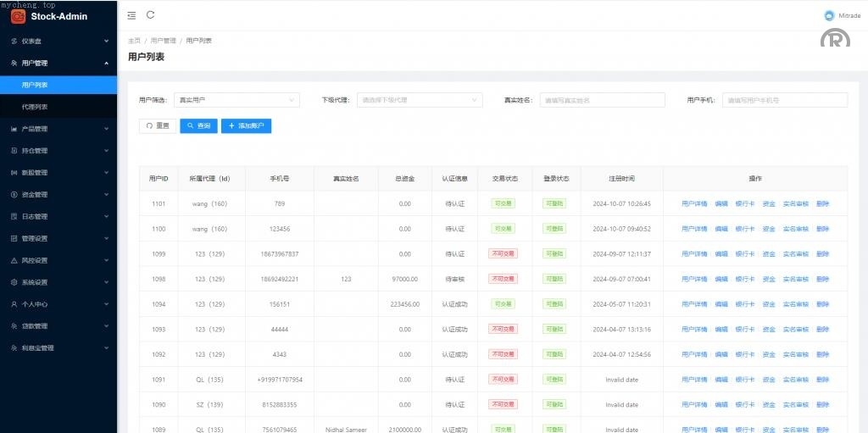Click 删除 for user 1100

pos(822,229)
